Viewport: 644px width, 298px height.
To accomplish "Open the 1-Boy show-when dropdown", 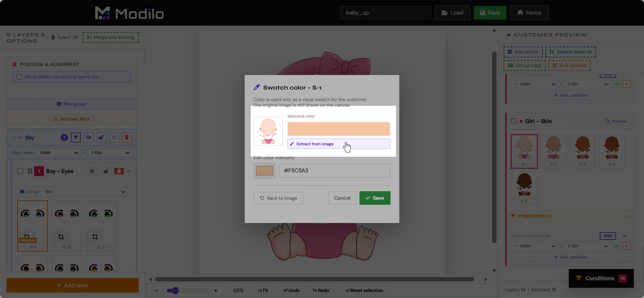I will [110, 153].
